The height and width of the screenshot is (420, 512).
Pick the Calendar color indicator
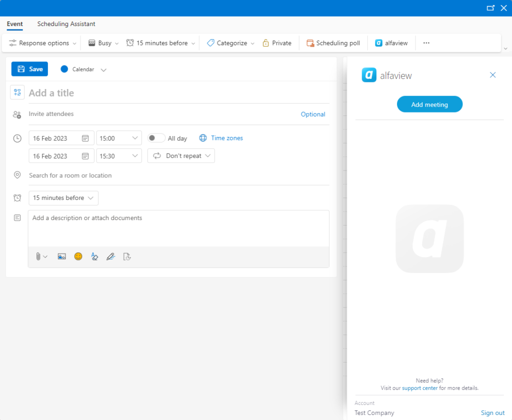pyautogui.click(x=64, y=69)
